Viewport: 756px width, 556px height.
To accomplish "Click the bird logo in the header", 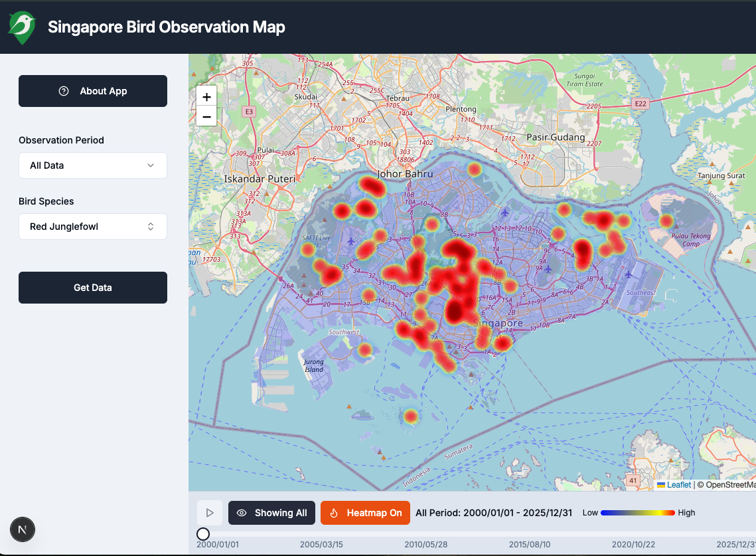I will pyautogui.click(x=21, y=27).
